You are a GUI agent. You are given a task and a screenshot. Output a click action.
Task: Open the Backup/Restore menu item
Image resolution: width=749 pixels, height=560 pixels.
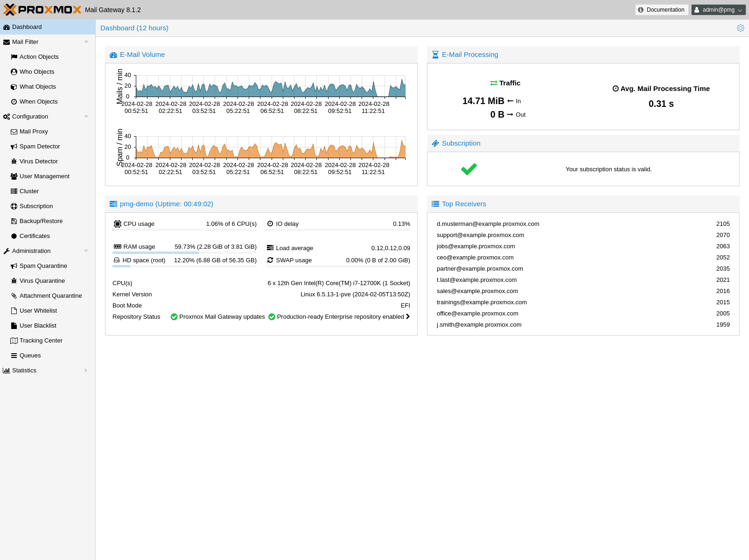click(x=41, y=221)
